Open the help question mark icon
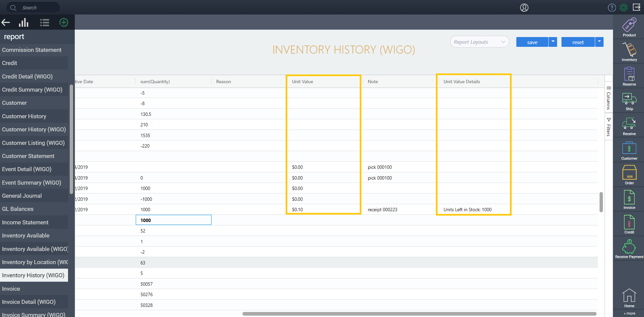 [612, 7]
